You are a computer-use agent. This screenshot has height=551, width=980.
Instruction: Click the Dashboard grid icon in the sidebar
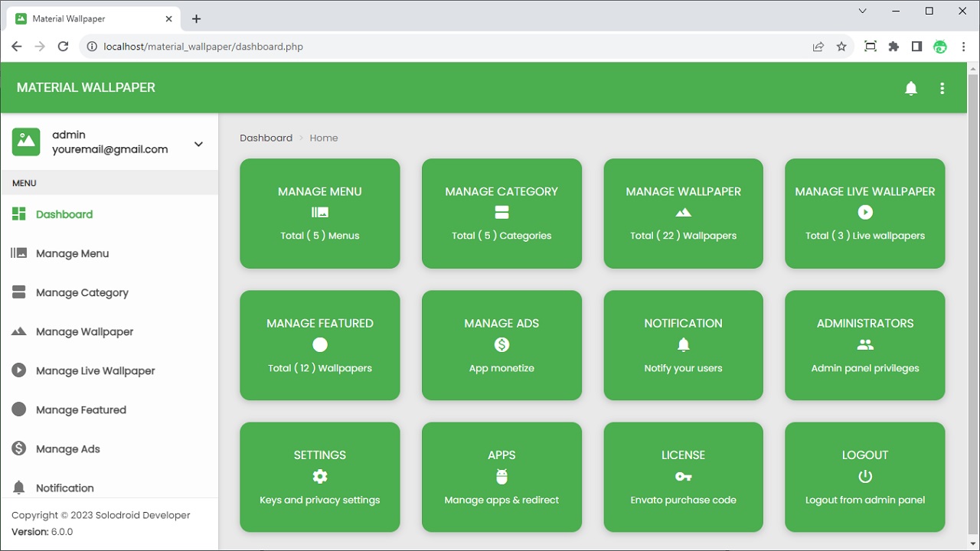(x=19, y=214)
